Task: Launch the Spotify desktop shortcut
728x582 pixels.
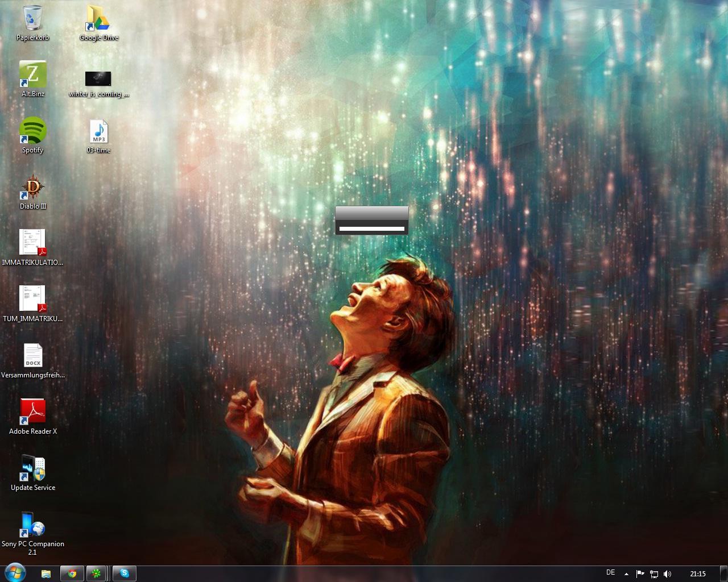Action: click(x=33, y=136)
